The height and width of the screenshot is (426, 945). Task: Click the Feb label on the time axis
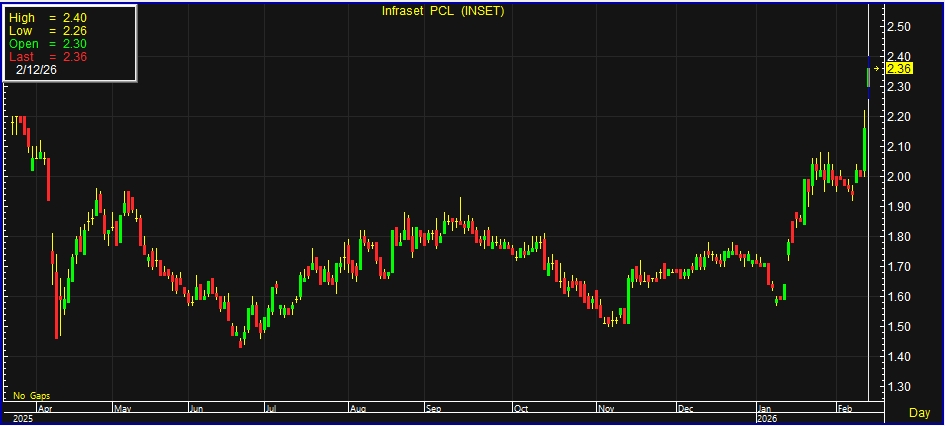[x=844, y=409]
